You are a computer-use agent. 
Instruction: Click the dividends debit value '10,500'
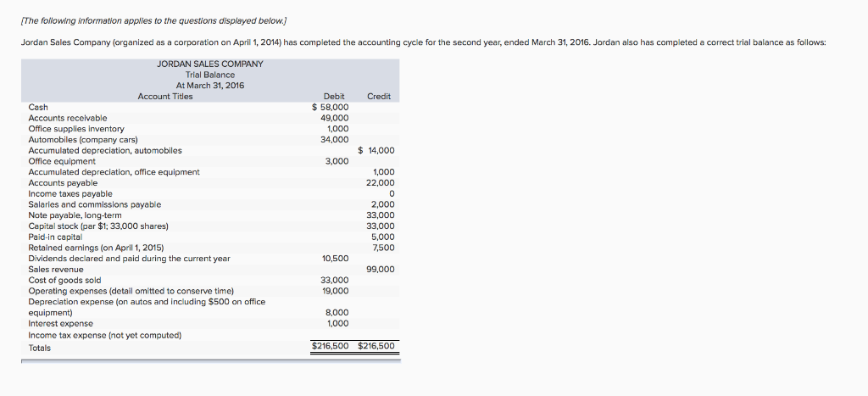pos(335,259)
